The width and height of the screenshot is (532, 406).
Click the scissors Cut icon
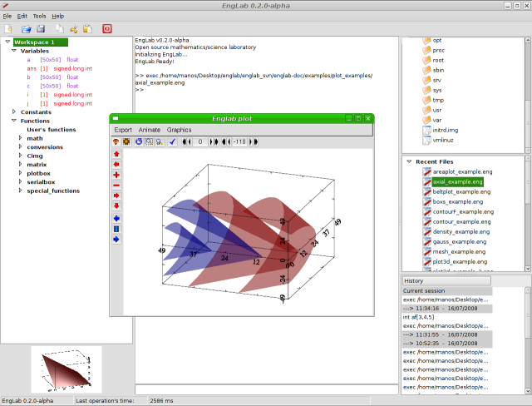pyautogui.click(x=74, y=28)
